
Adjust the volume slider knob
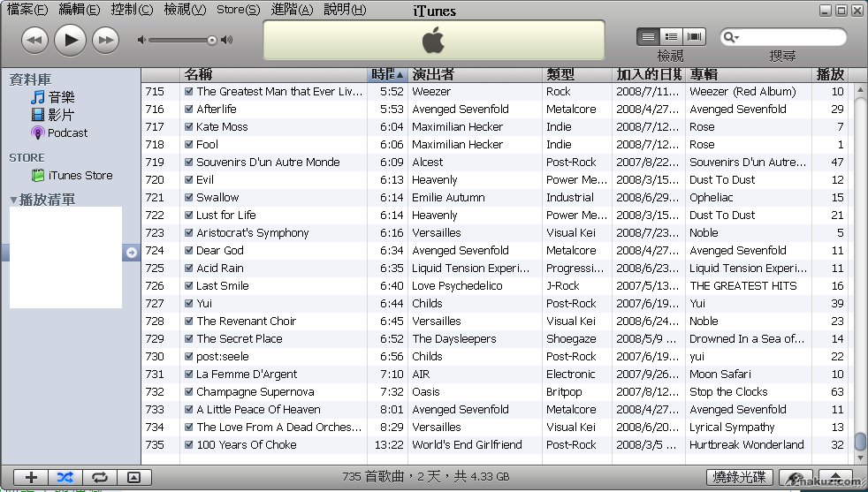(212, 40)
